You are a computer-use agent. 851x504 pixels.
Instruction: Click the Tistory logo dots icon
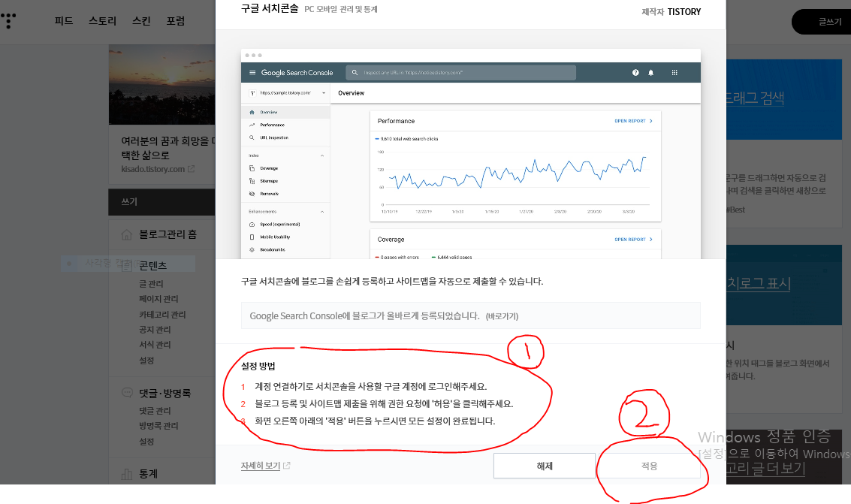point(8,20)
